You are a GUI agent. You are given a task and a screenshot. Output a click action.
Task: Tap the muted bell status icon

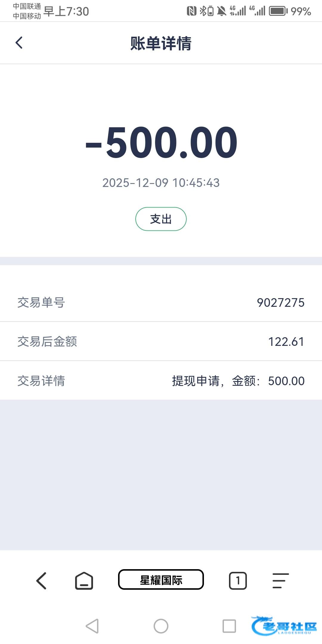221,11
